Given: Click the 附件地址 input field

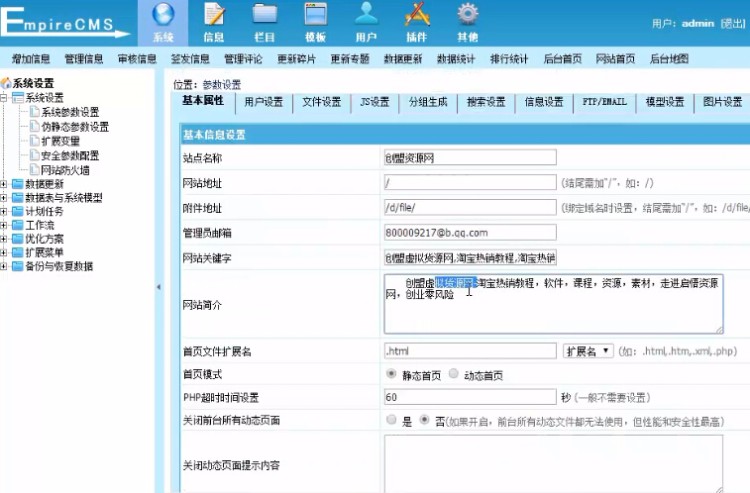Looking at the screenshot, I should (x=470, y=208).
